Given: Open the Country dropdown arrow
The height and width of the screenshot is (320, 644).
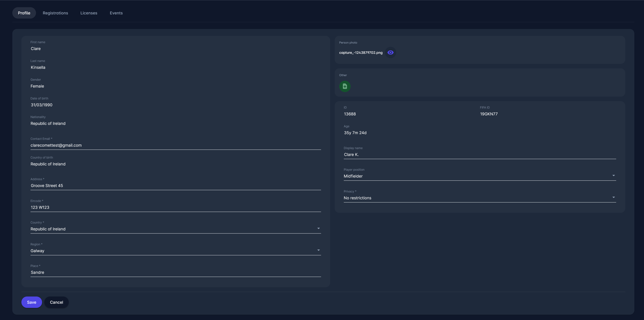Looking at the screenshot, I should coord(318,228).
